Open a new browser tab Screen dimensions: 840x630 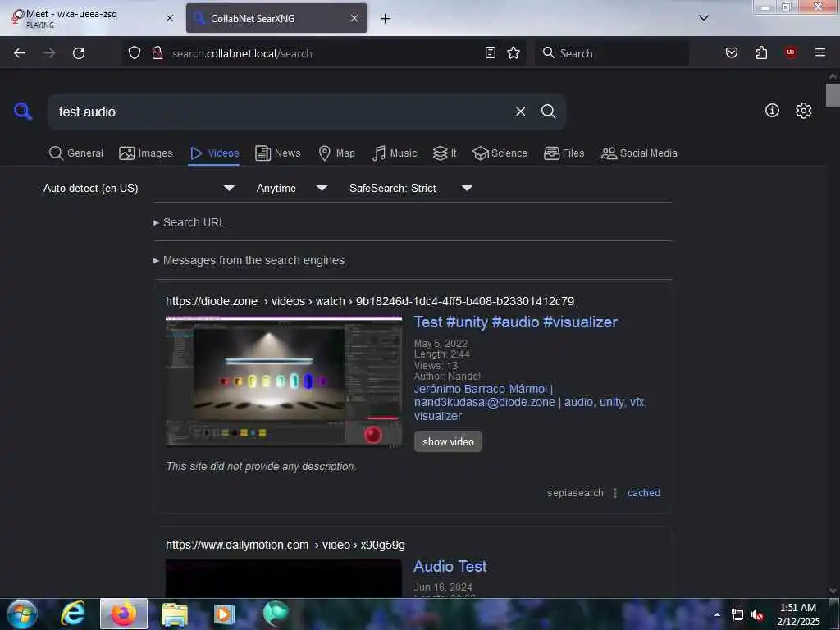(386, 19)
